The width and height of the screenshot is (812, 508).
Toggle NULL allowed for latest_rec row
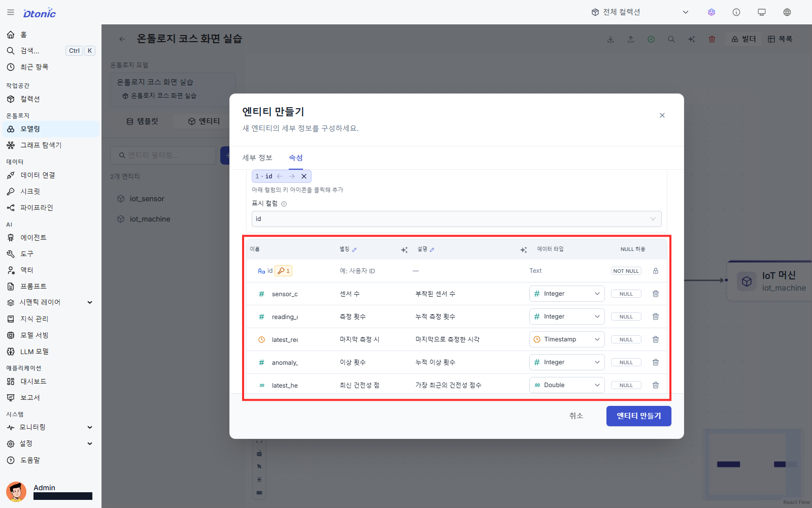(x=626, y=339)
